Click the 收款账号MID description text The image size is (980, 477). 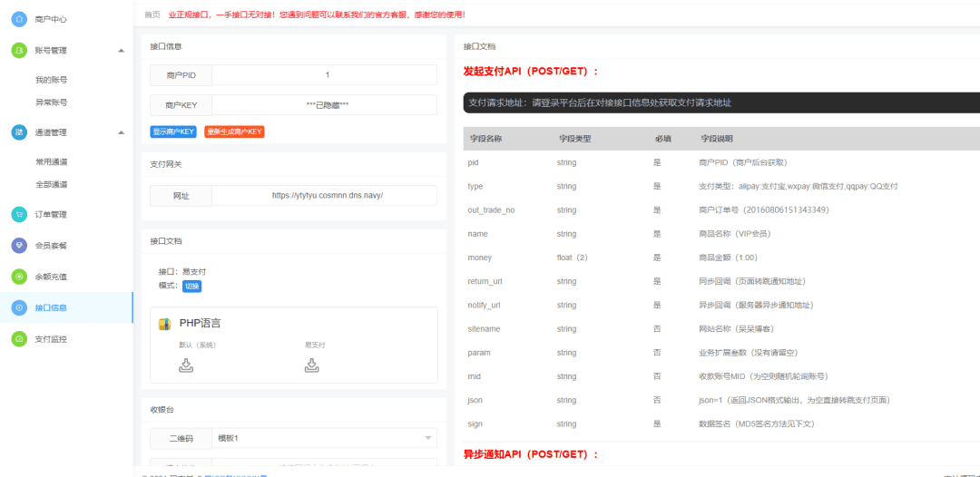763,376
